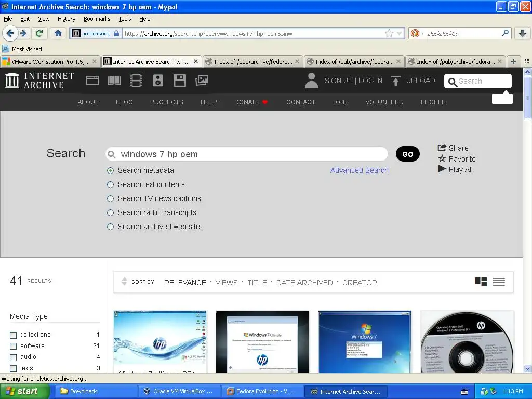Bookmark this page with the star icon
532x399 pixels.
tap(389, 33)
